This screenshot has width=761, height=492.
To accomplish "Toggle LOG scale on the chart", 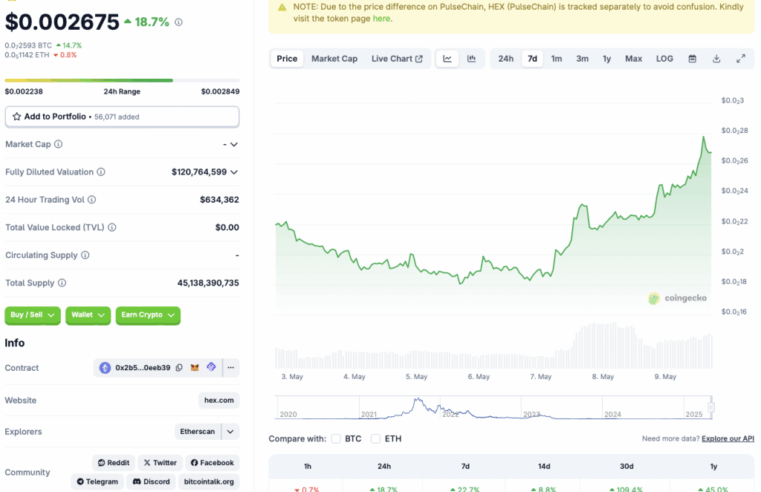I will coord(664,59).
